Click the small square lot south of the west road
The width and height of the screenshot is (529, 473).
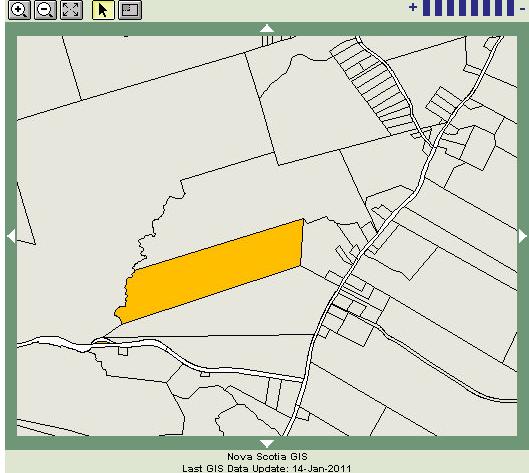(123, 351)
